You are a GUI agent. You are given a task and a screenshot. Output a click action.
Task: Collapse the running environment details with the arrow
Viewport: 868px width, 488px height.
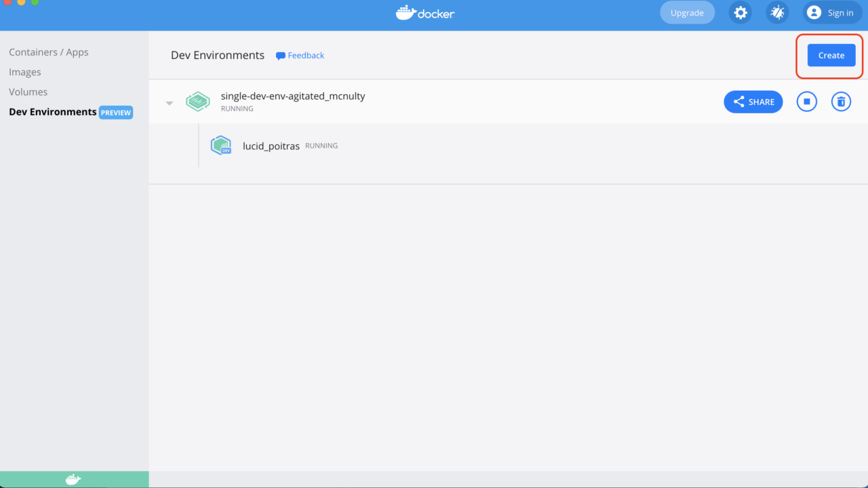(169, 102)
